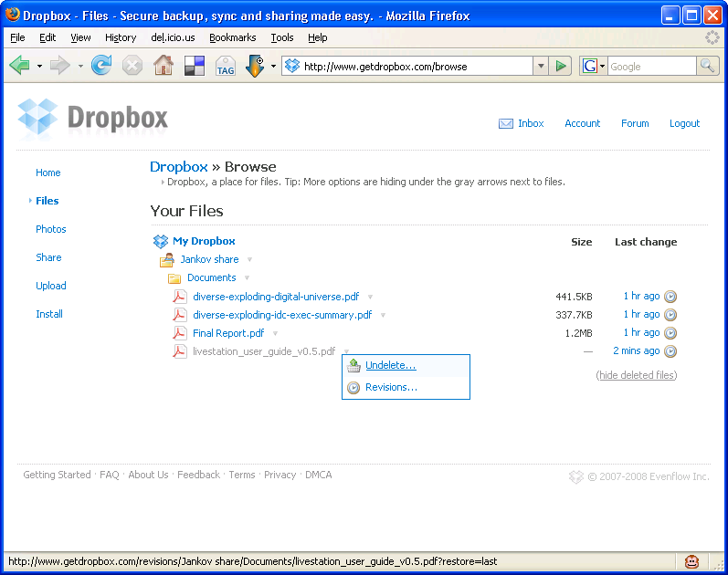The height and width of the screenshot is (575, 728).
Task: Click hide deleted files link
Action: (637, 375)
